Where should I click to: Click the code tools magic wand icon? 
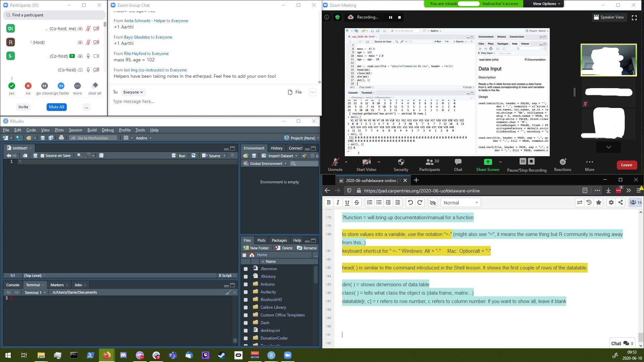(x=88, y=156)
